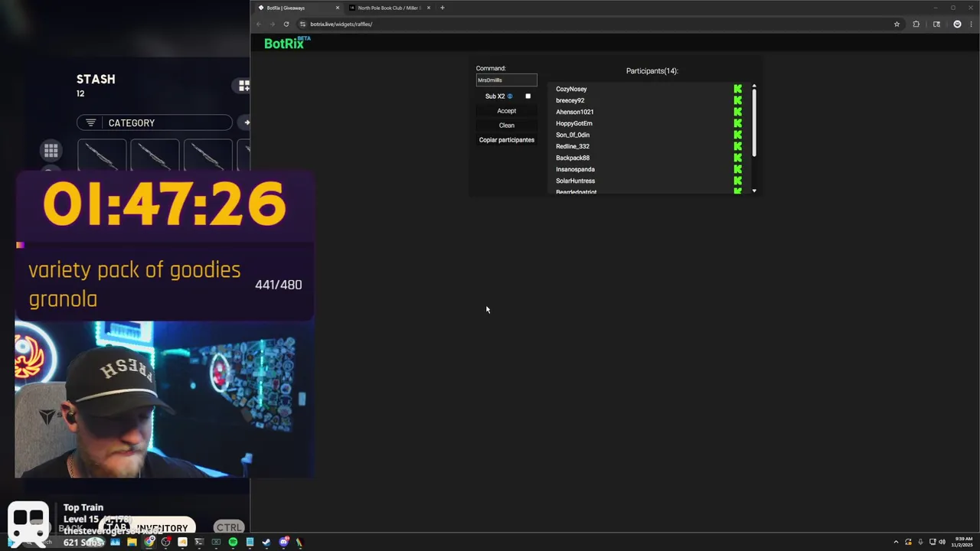This screenshot has height=551, width=980.
Task: Click the Kick icon next to Redline_332
Action: 737,146
